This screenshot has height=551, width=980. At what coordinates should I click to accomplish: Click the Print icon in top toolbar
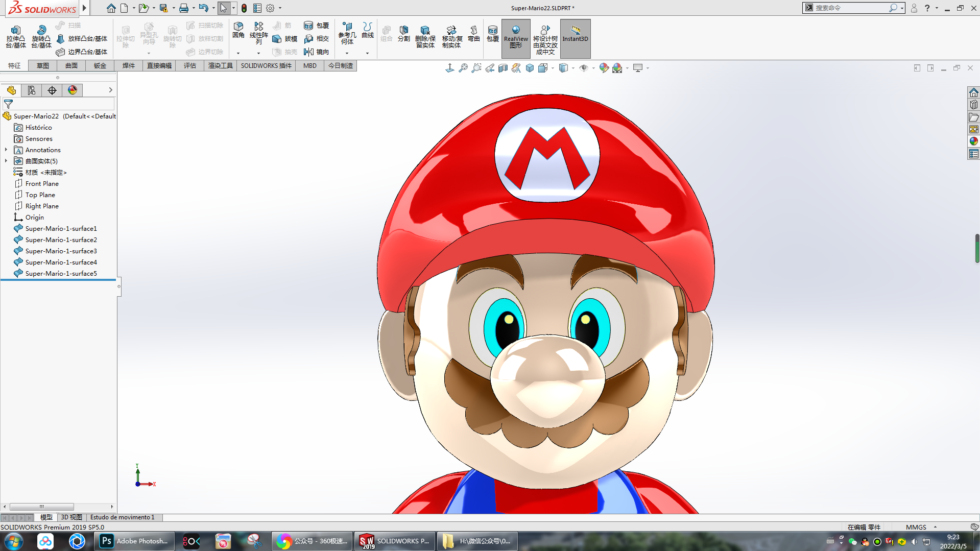click(184, 8)
